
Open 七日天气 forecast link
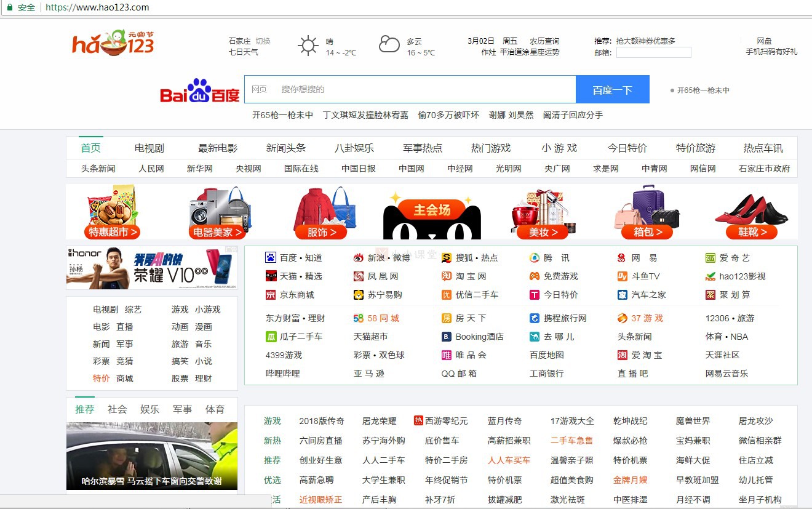[244, 52]
